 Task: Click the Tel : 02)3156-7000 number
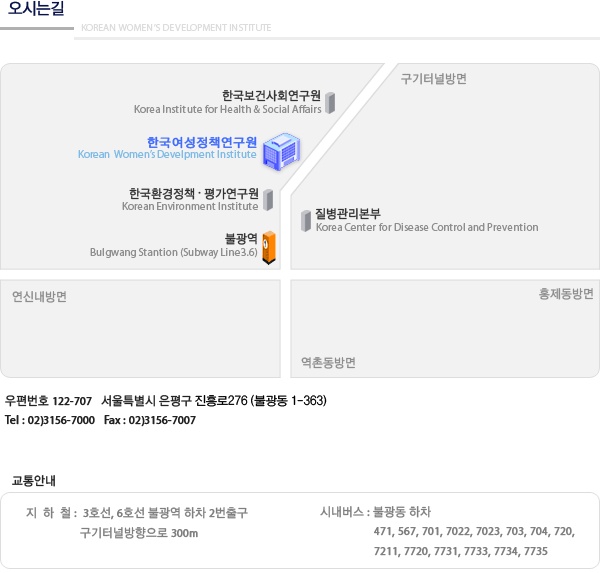(50, 420)
